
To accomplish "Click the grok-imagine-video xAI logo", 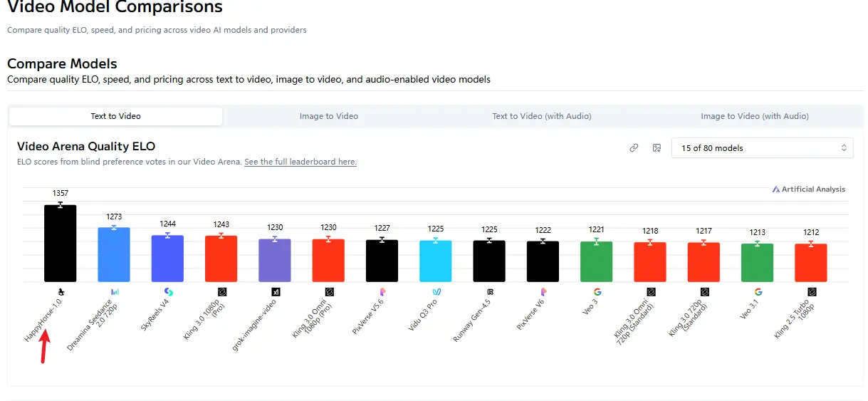I will point(275,292).
